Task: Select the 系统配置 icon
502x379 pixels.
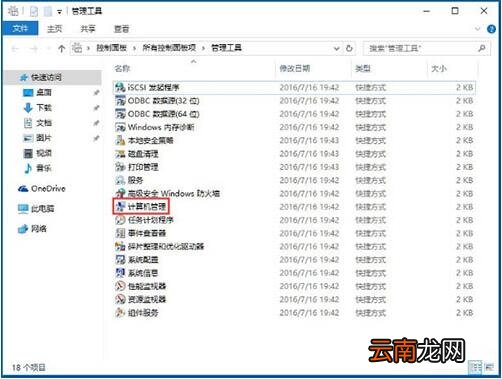Action: 120,260
